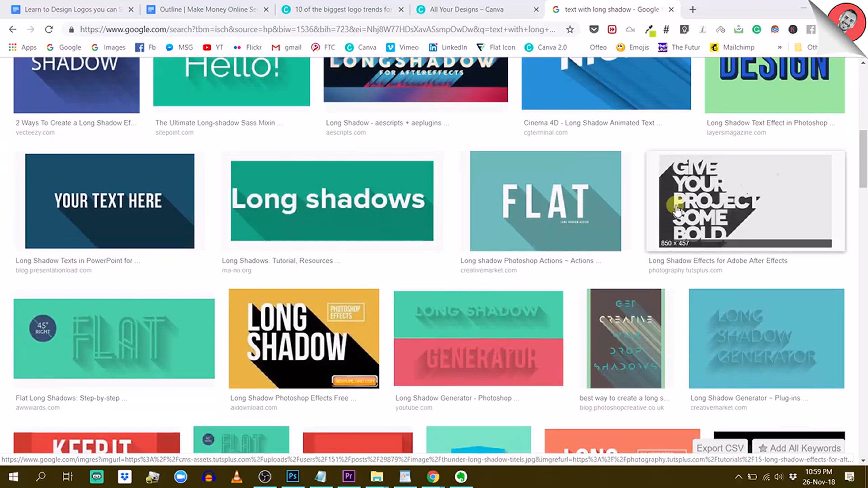Open the FLAT Photoshop Actions image
Image resolution: width=868 pixels, height=488 pixels.
point(546,201)
